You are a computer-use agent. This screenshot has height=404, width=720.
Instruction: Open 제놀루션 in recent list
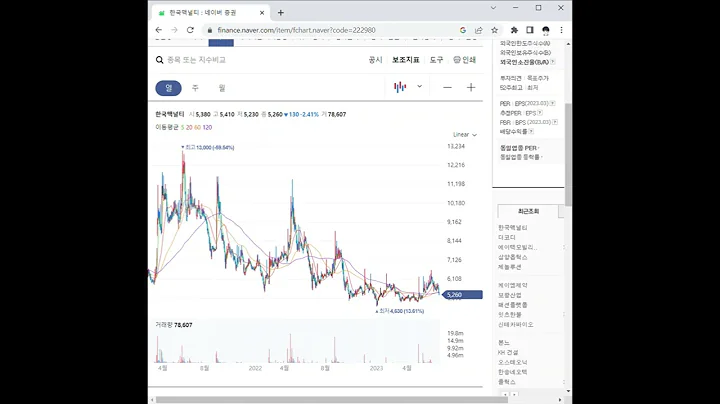pos(510,267)
